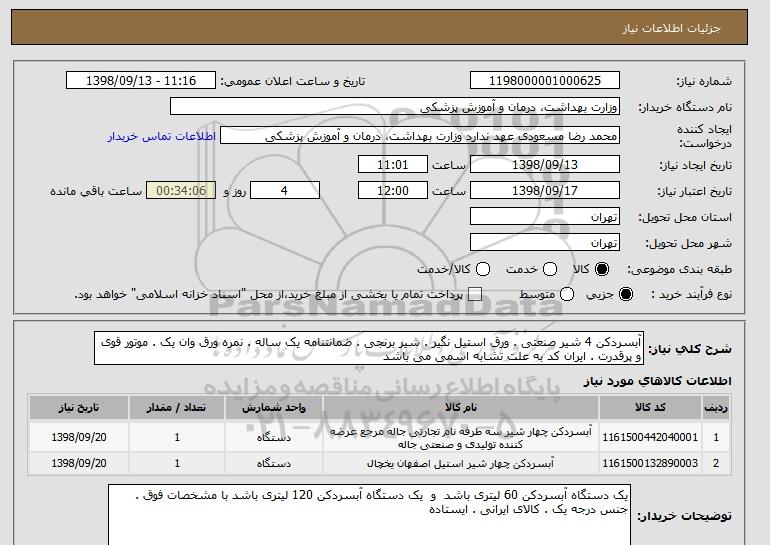Click the creation time field 11:01

393,164
